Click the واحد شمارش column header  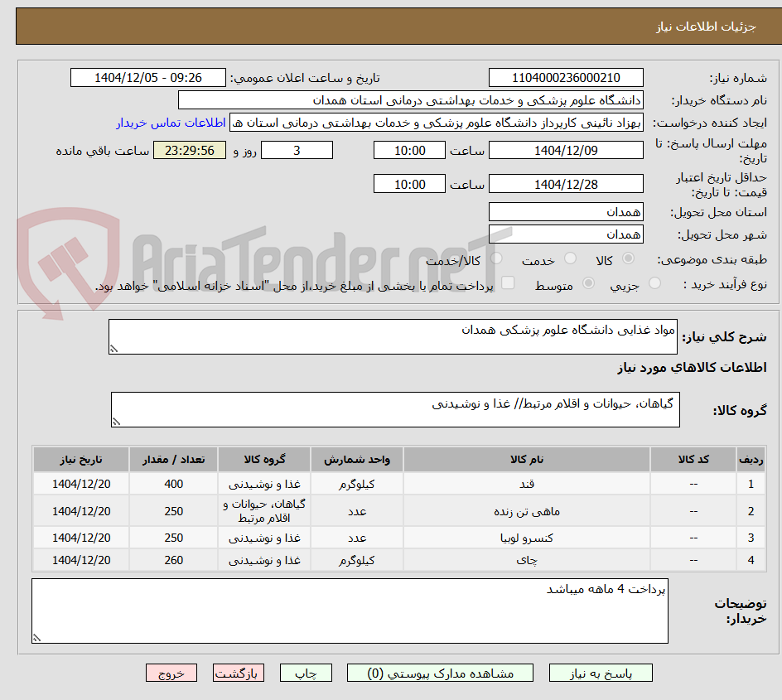click(x=357, y=459)
